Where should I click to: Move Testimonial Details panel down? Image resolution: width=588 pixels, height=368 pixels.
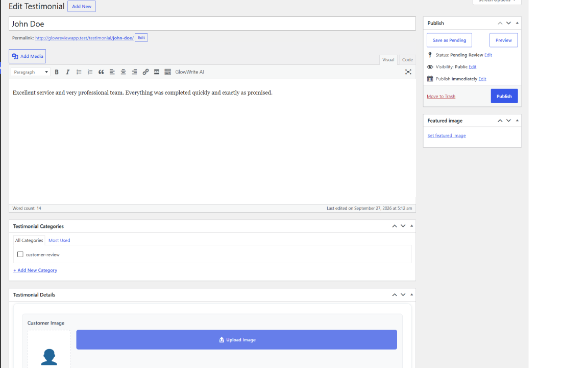[403, 295]
